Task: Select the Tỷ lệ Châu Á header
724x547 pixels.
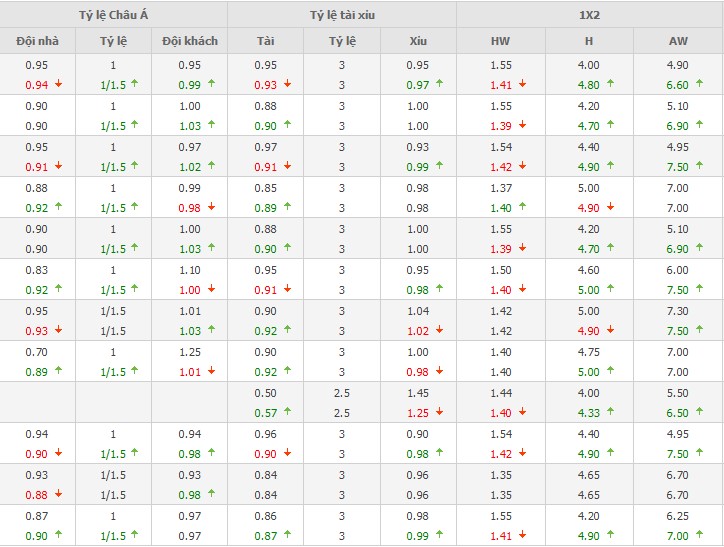Action: [114, 14]
